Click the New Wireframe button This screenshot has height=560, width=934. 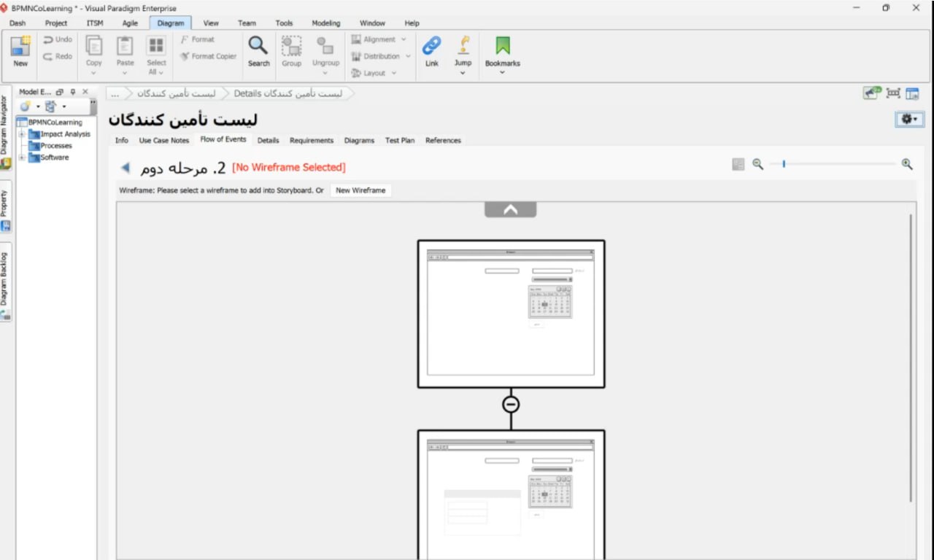click(360, 190)
